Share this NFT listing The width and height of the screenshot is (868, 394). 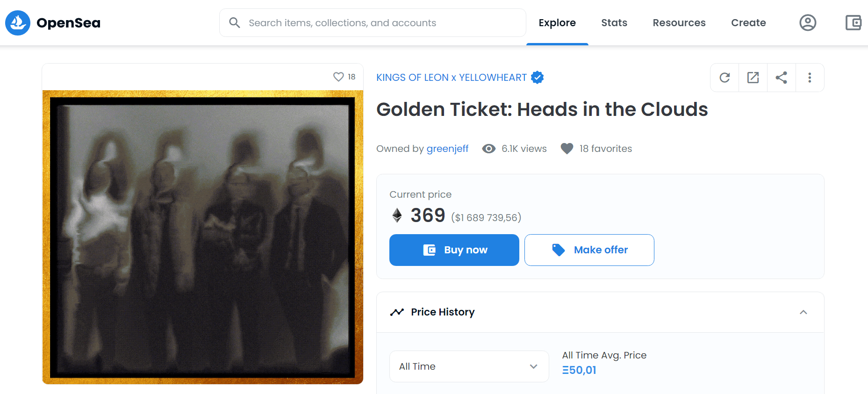pyautogui.click(x=781, y=77)
